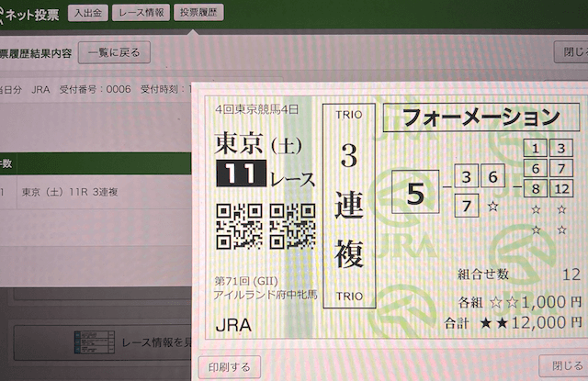Open the レース情報 tab

click(141, 13)
